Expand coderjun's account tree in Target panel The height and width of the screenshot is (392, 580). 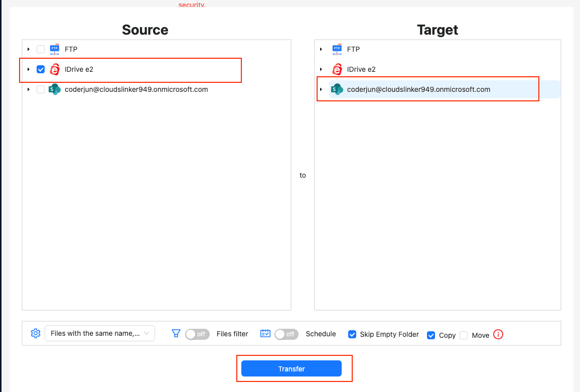click(x=321, y=89)
